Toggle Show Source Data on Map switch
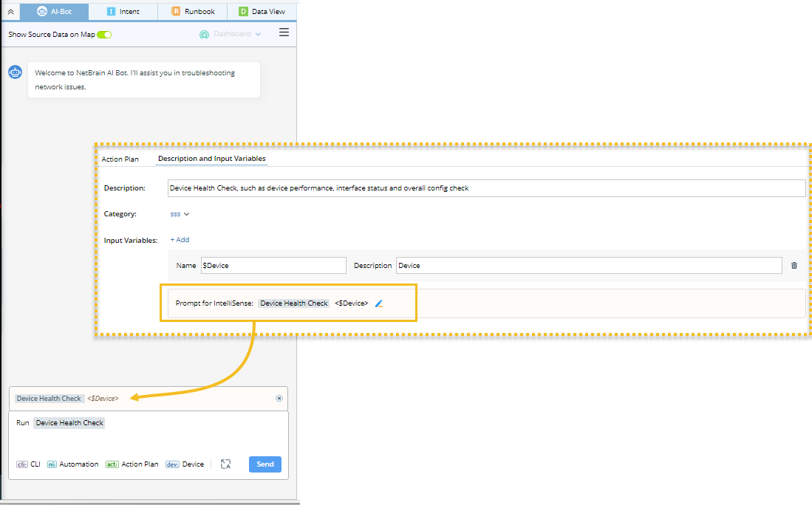Screen dimensions: 812x505 [104, 35]
